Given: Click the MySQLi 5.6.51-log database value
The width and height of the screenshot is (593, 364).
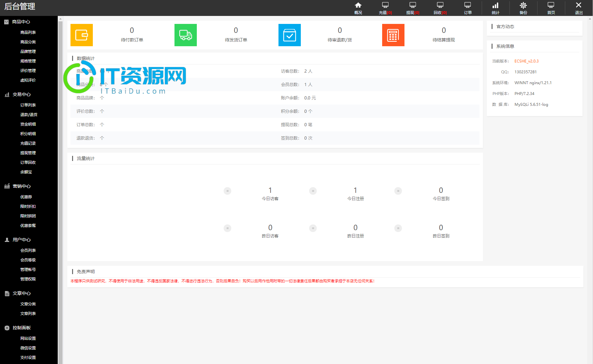Looking at the screenshot, I should pos(531,105).
